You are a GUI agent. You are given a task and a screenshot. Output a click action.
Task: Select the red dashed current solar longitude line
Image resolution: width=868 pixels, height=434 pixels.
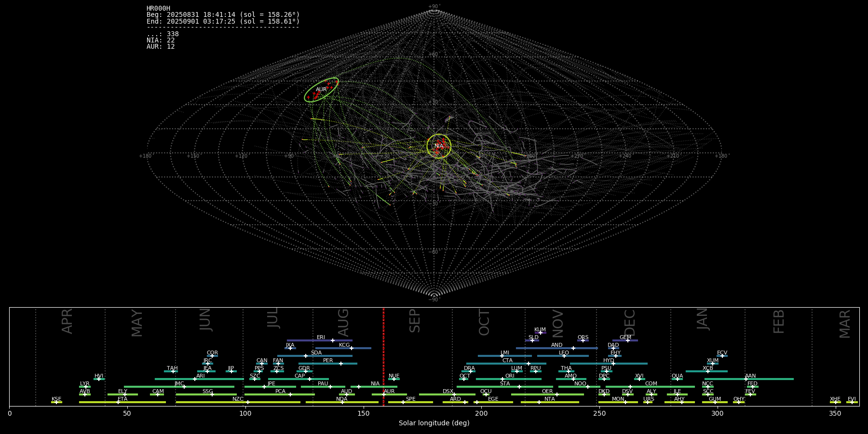point(383,357)
